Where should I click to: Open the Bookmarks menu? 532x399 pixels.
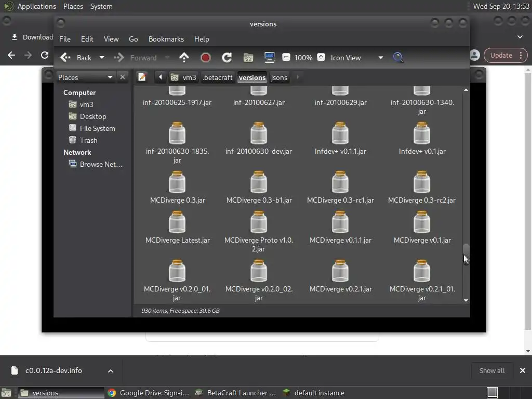click(166, 39)
